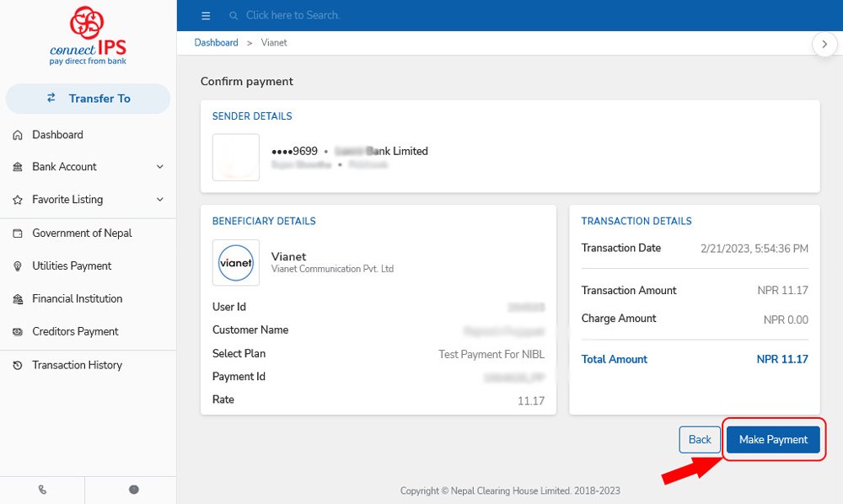Viewport: 843px width, 504px height.
Task: Open the hamburger menu icon
Action: coord(206,15)
